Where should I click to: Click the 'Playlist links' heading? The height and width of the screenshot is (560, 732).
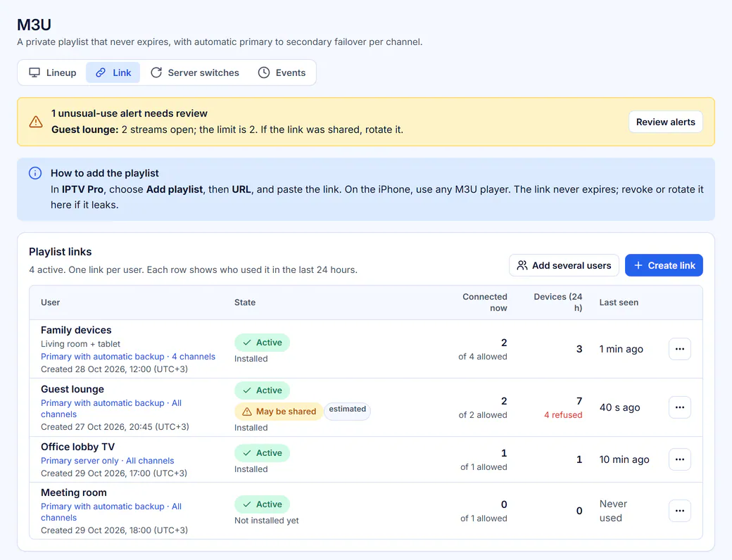pos(61,252)
